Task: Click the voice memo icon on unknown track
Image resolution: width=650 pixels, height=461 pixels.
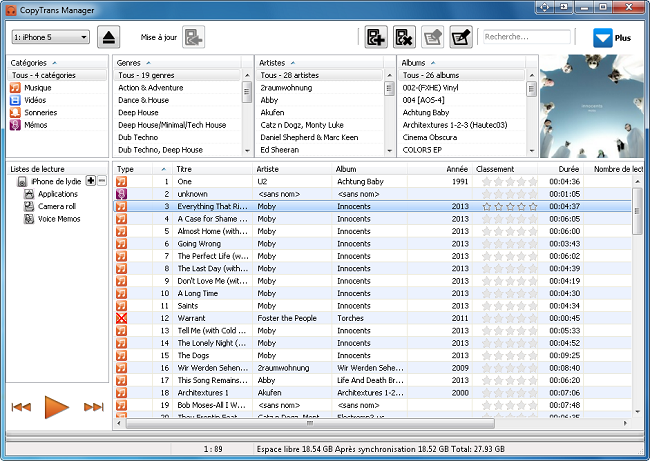Action: (121, 194)
